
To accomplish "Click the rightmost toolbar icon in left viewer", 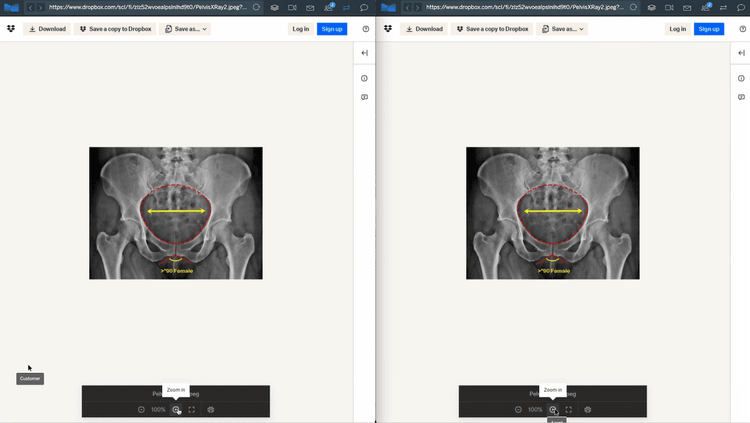I will click(x=211, y=410).
